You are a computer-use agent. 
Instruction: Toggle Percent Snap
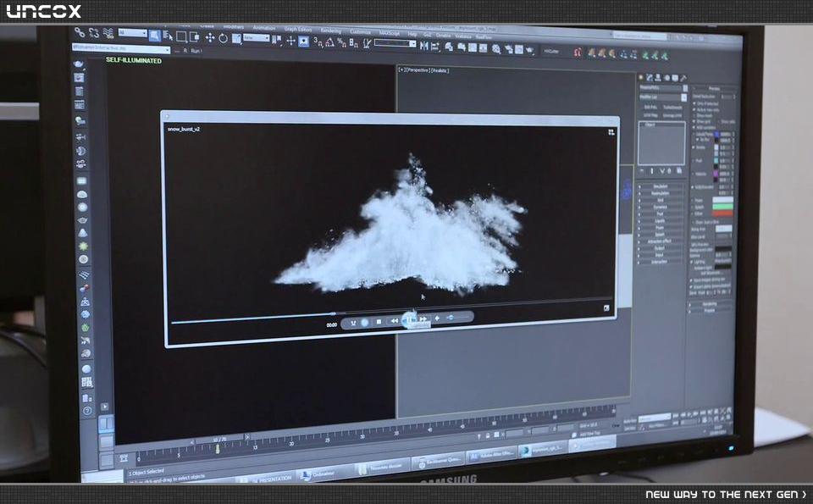click(x=341, y=42)
